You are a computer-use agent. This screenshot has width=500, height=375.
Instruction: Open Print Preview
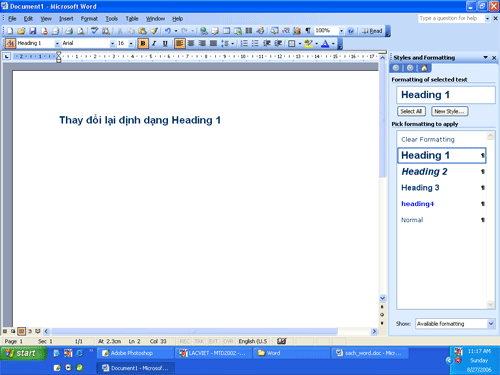81,31
